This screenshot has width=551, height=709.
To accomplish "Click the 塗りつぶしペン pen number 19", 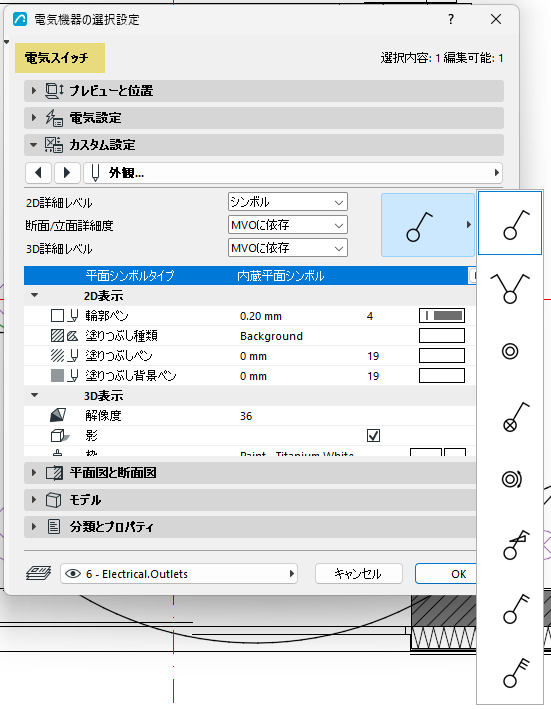I will click(x=373, y=356).
